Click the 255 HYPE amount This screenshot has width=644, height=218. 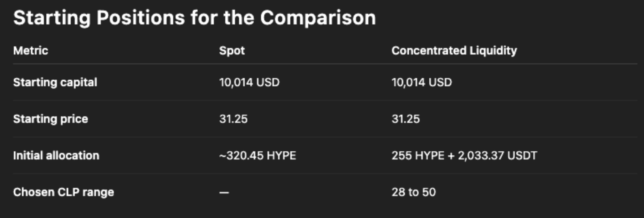click(x=418, y=155)
